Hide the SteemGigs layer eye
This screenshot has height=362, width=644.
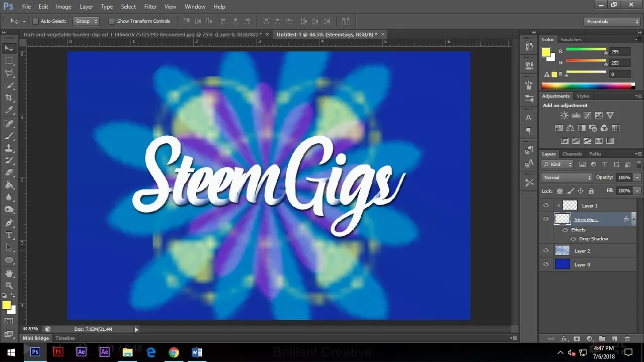tap(546, 219)
